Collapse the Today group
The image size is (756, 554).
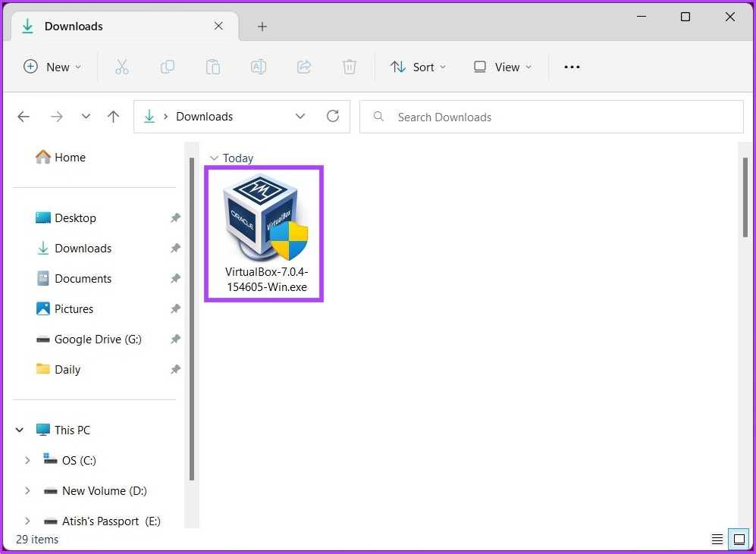214,158
